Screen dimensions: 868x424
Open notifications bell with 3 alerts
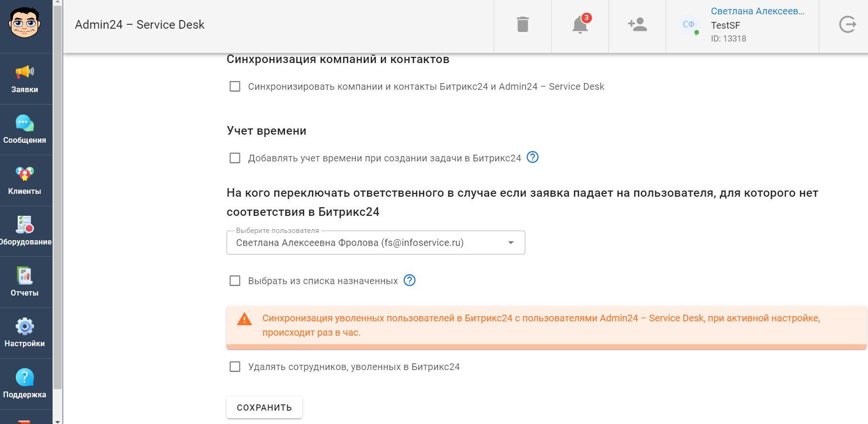tap(580, 24)
